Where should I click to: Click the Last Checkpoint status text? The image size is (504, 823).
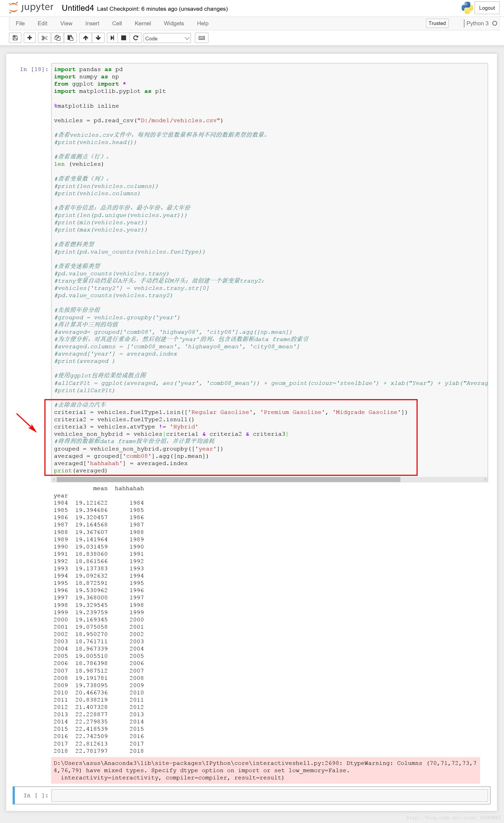tap(162, 9)
